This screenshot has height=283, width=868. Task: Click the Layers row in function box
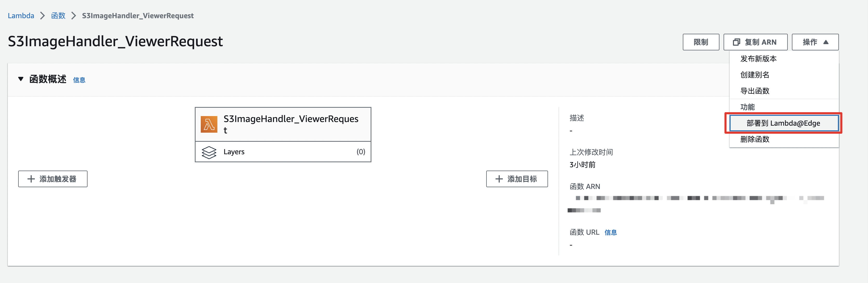(x=283, y=152)
